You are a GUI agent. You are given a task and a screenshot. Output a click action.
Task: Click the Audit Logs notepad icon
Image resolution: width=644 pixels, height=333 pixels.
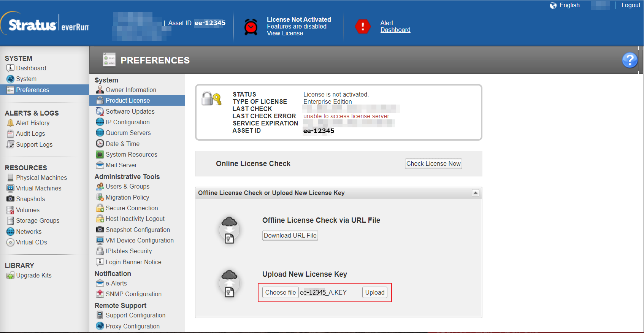coord(10,133)
